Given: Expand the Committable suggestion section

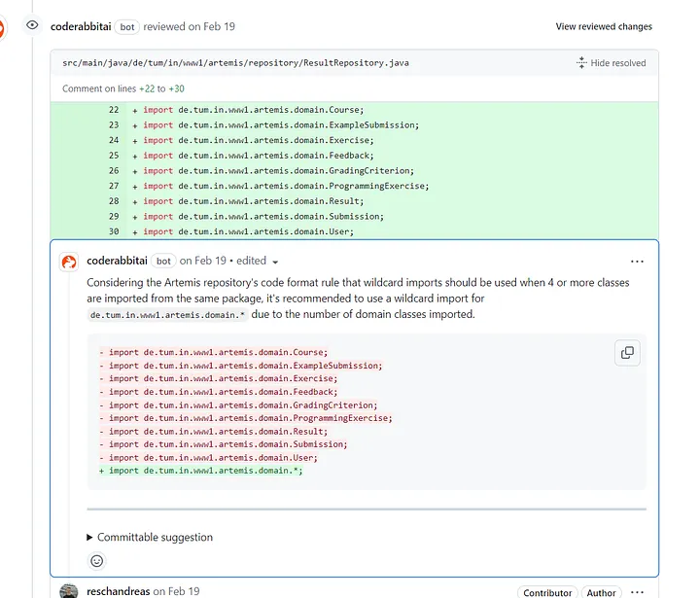Looking at the screenshot, I should pos(150,537).
